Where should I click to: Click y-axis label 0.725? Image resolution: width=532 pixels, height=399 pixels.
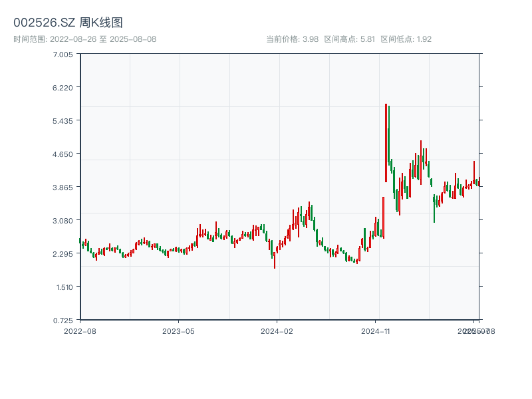point(63,321)
